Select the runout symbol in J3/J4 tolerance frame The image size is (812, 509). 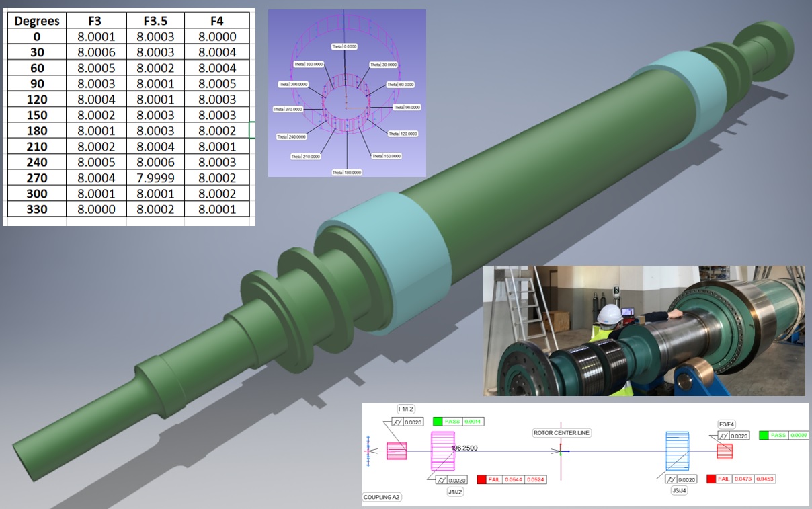point(670,479)
